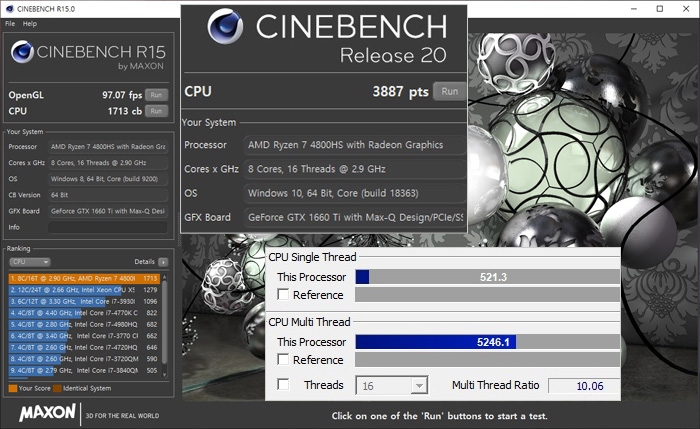Click the R20 GFX Board field GeForce GTX 1660 Ti
This screenshot has height=429, width=700.
(x=354, y=217)
